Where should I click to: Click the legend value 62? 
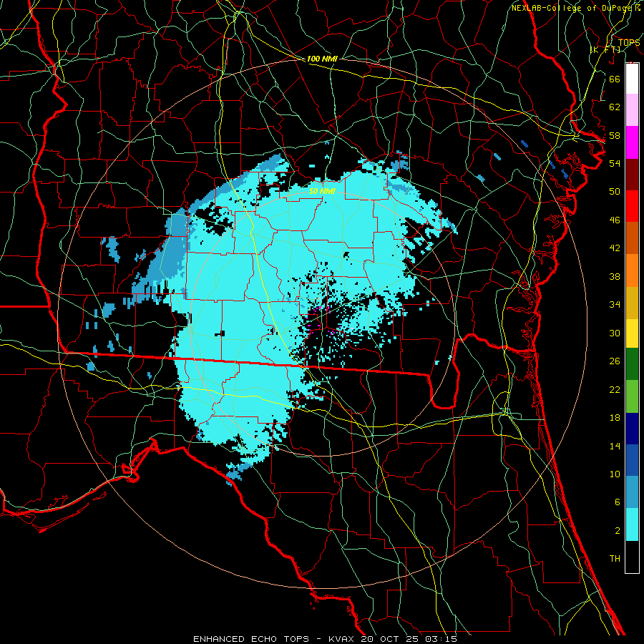coord(615,107)
